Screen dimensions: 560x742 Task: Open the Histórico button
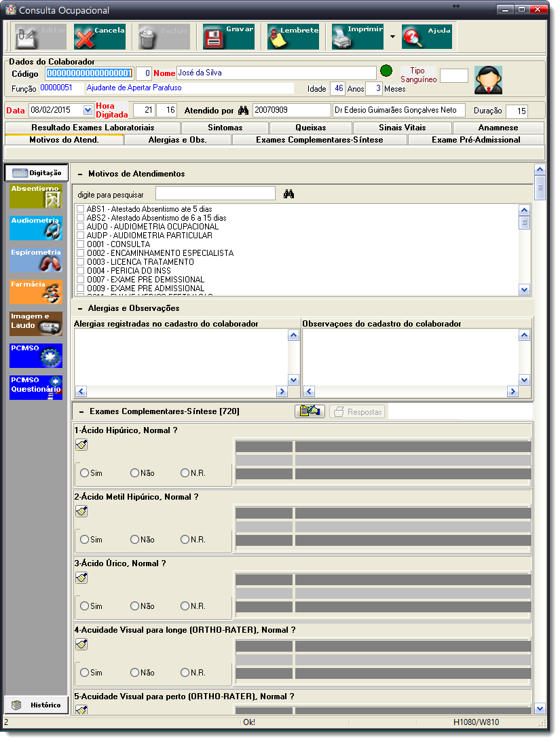(37, 705)
